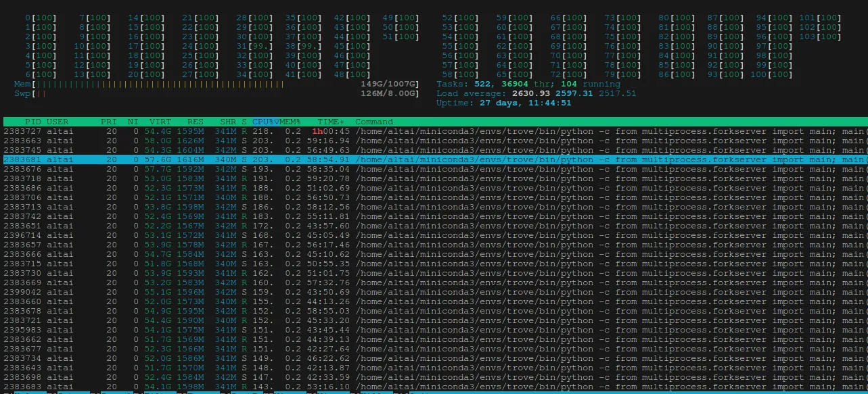Select the process row with PID 2399042
868x394 pixels.
point(434,292)
